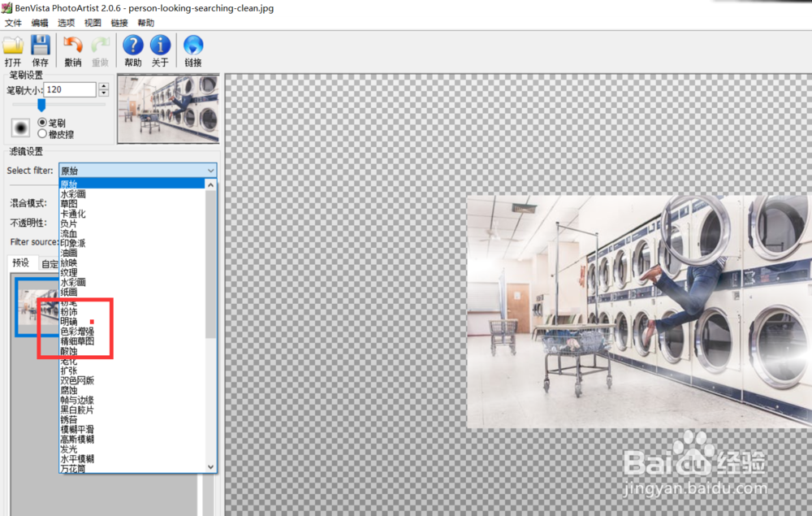Click the brush shape preview icon
The height and width of the screenshot is (516, 812).
(21, 128)
